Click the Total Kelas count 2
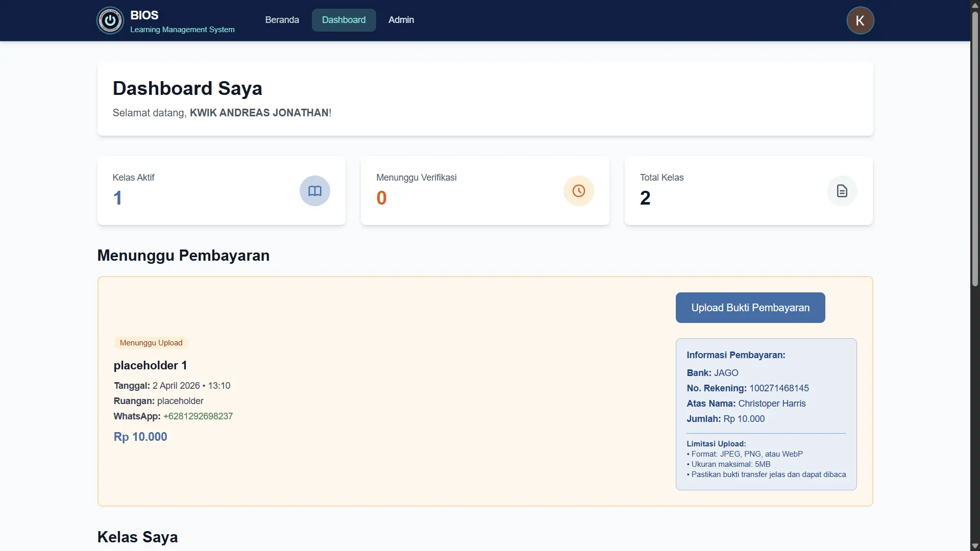This screenshot has height=551, width=980. click(x=645, y=198)
